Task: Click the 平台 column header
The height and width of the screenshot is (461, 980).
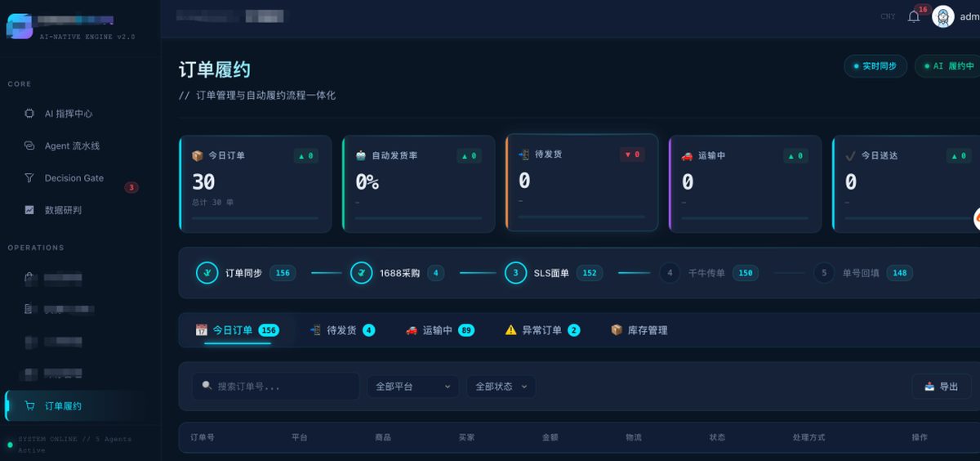Action: 299,437
